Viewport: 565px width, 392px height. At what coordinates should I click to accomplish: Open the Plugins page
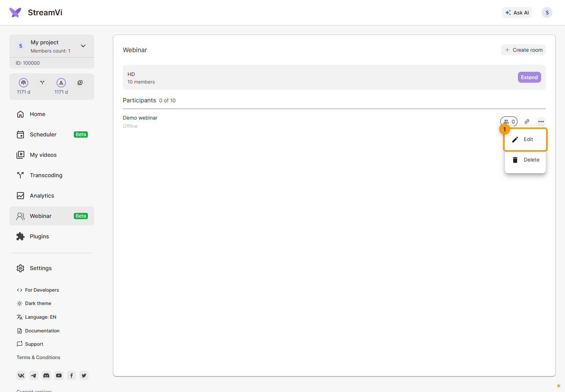[x=52, y=236]
